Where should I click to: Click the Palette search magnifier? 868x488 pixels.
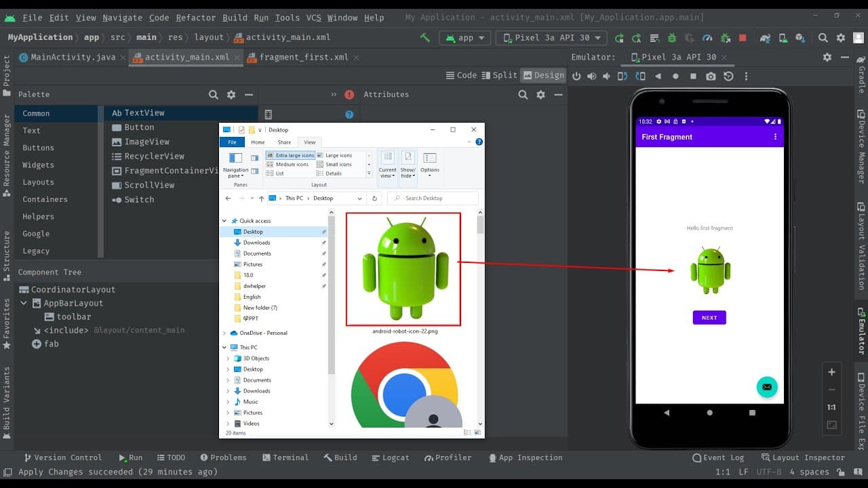[x=214, y=95]
